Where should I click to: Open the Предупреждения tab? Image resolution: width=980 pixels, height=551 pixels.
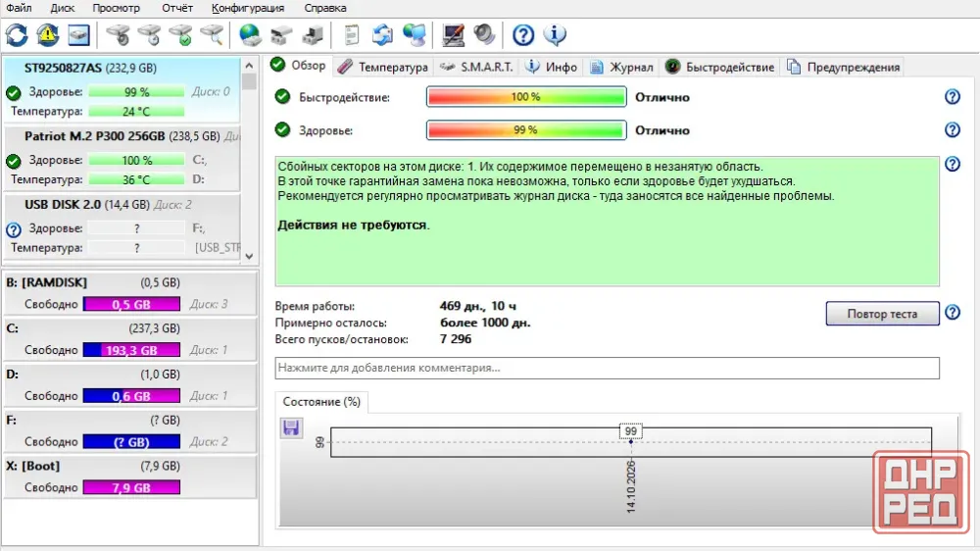844,67
